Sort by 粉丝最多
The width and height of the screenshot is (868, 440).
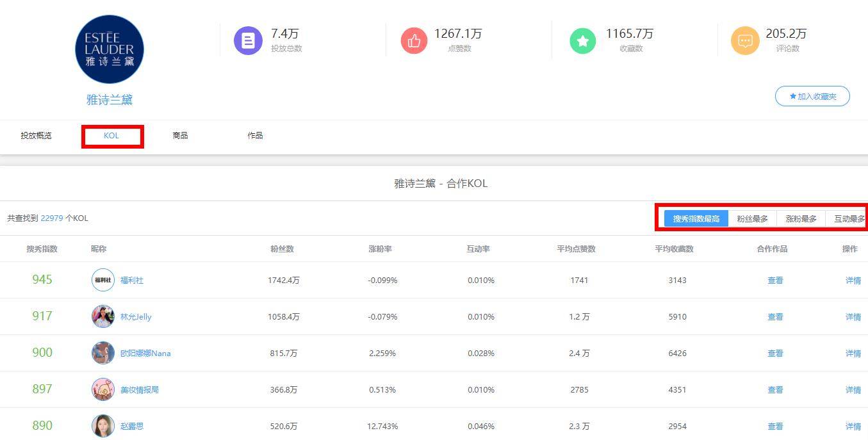tap(752, 218)
